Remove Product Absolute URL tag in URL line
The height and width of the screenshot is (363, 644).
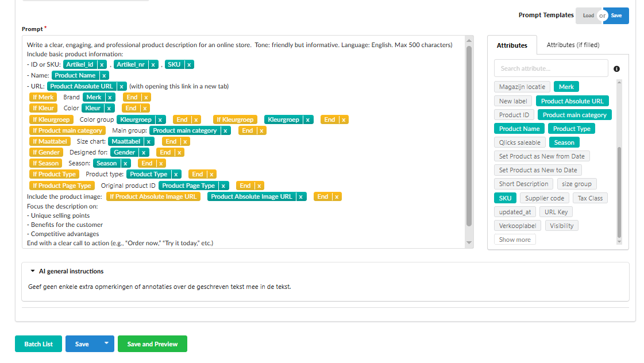click(122, 86)
